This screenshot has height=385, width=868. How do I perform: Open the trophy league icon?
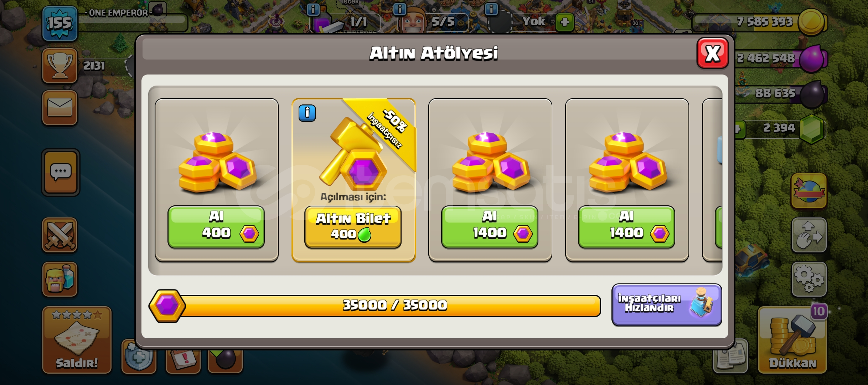[x=60, y=66]
